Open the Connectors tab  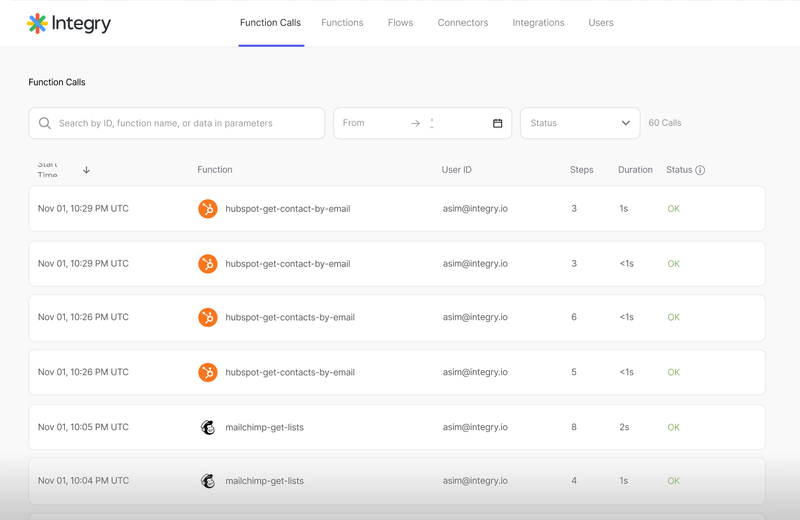tap(463, 23)
